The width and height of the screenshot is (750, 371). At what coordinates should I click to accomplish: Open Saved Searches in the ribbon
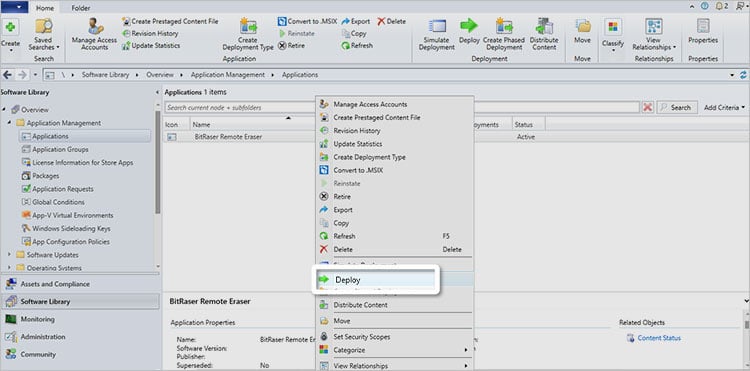coord(44,34)
